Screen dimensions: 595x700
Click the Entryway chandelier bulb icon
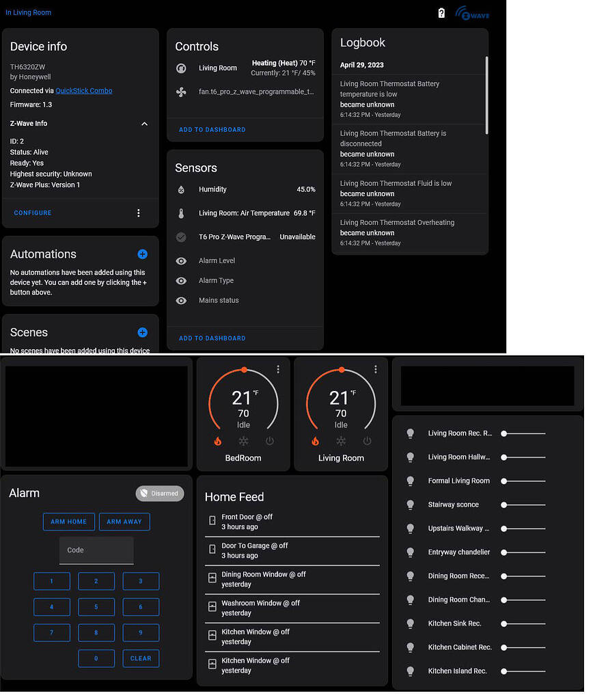coord(411,552)
